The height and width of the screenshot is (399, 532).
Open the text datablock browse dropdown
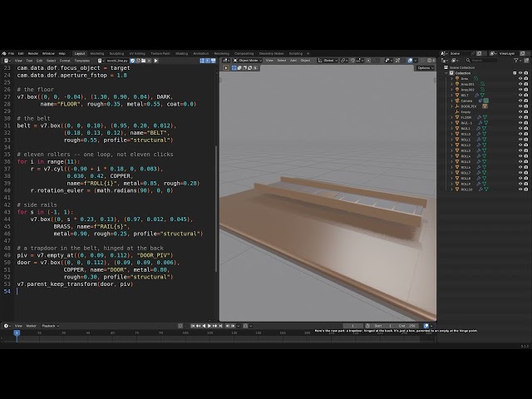pyautogui.click(x=100, y=61)
